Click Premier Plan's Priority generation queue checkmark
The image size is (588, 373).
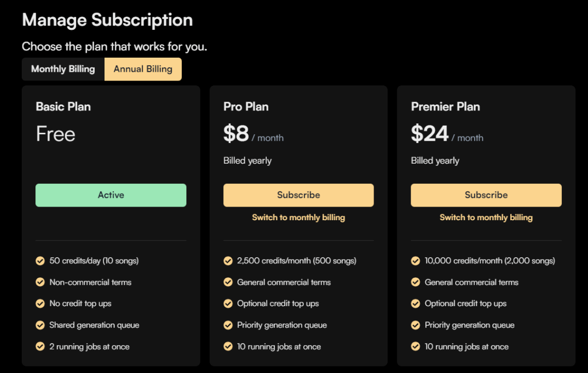pyautogui.click(x=416, y=325)
